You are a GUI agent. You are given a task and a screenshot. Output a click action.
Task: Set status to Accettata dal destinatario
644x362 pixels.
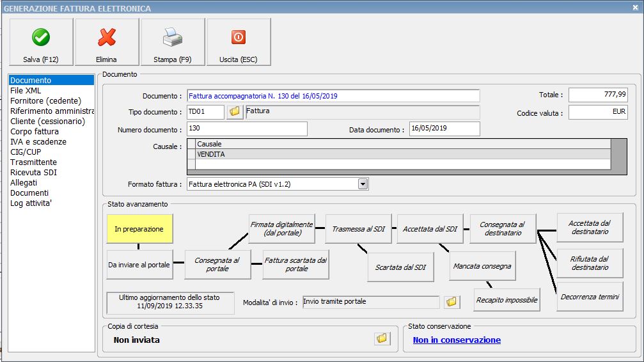click(x=590, y=227)
